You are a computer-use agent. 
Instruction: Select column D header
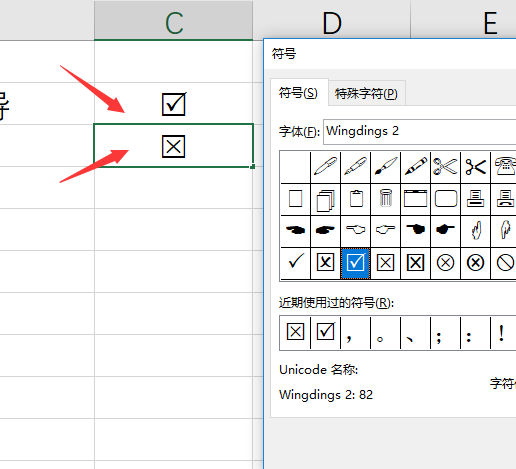[332, 23]
